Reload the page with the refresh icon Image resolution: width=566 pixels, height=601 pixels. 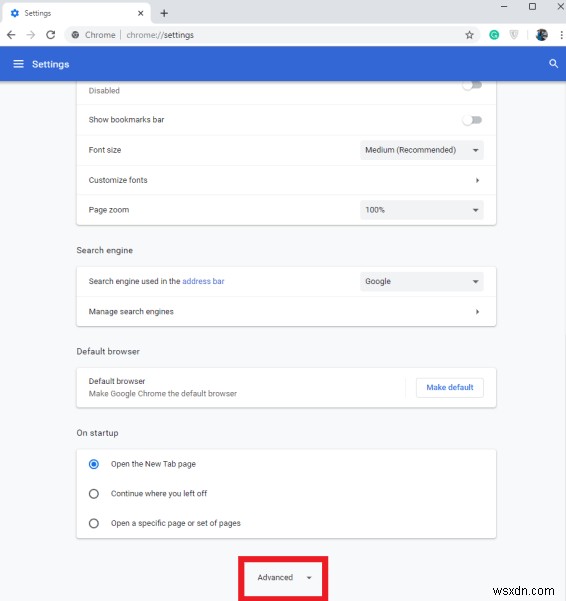tap(51, 35)
